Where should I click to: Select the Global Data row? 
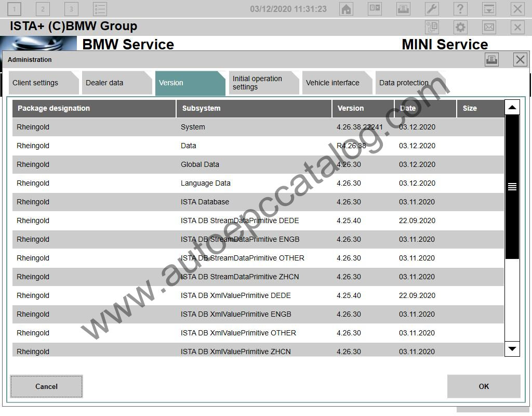[258, 164]
